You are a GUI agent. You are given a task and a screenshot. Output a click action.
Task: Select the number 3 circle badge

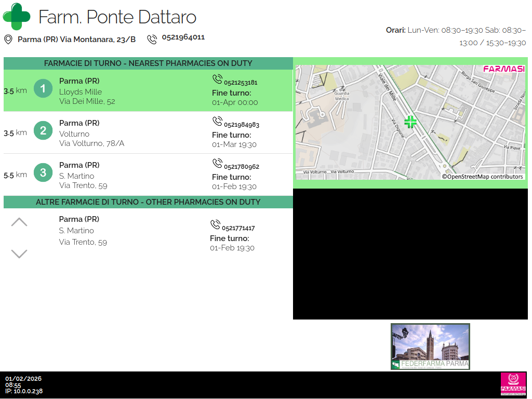pos(43,172)
